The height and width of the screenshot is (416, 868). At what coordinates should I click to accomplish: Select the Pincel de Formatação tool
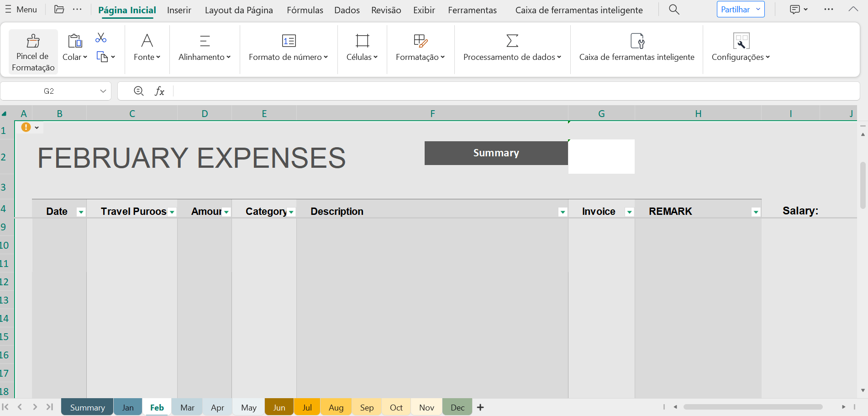coord(32,50)
